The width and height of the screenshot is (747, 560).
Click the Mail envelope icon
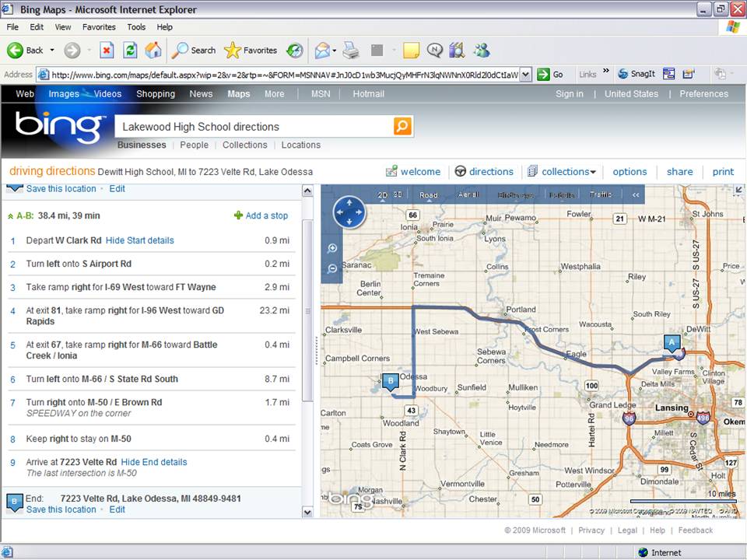click(x=322, y=50)
